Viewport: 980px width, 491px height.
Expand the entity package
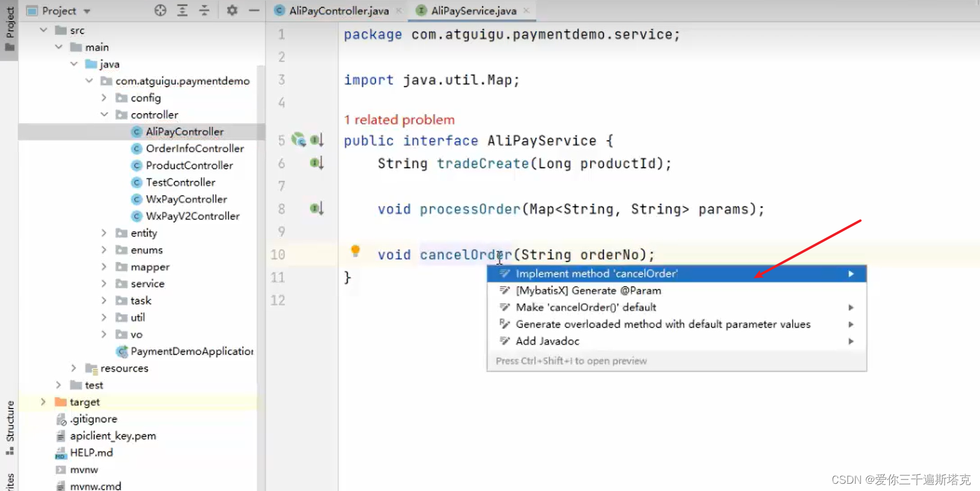pos(104,232)
